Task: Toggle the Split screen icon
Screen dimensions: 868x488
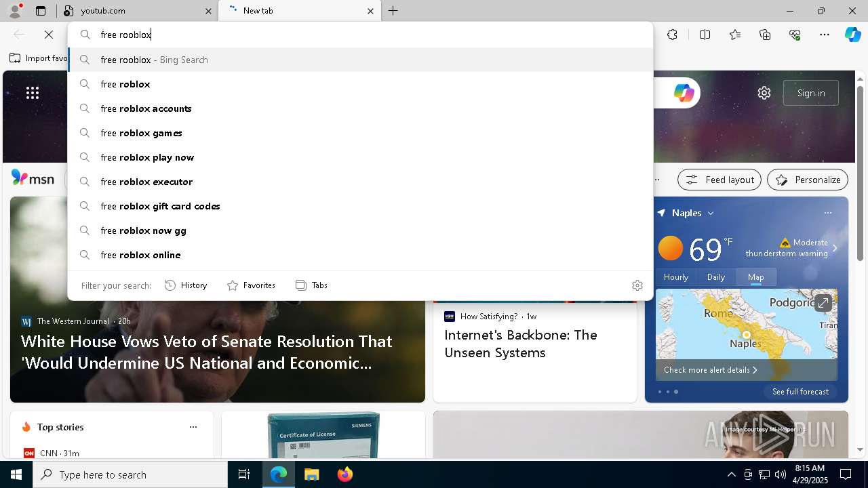Action: tap(705, 35)
